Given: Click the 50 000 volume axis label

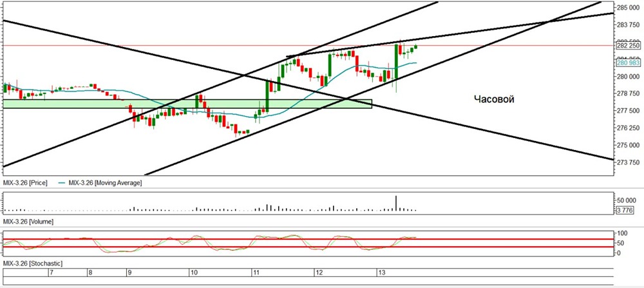Looking at the screenshot, I should [627, 200].
